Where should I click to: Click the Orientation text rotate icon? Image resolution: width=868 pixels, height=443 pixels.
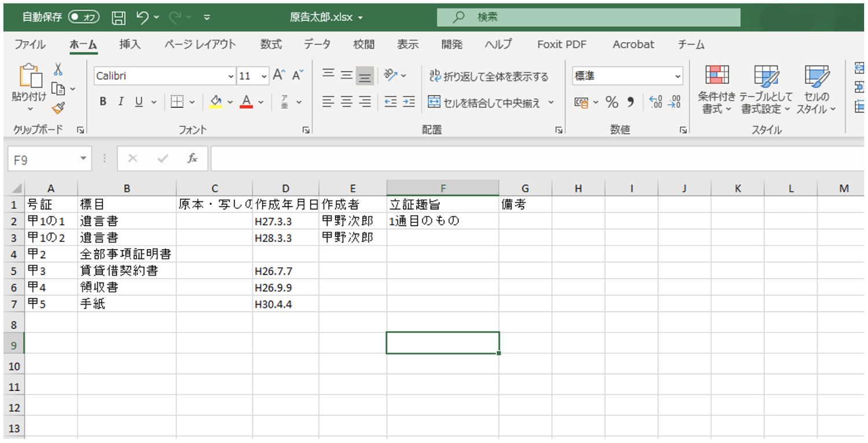[391, 75]
